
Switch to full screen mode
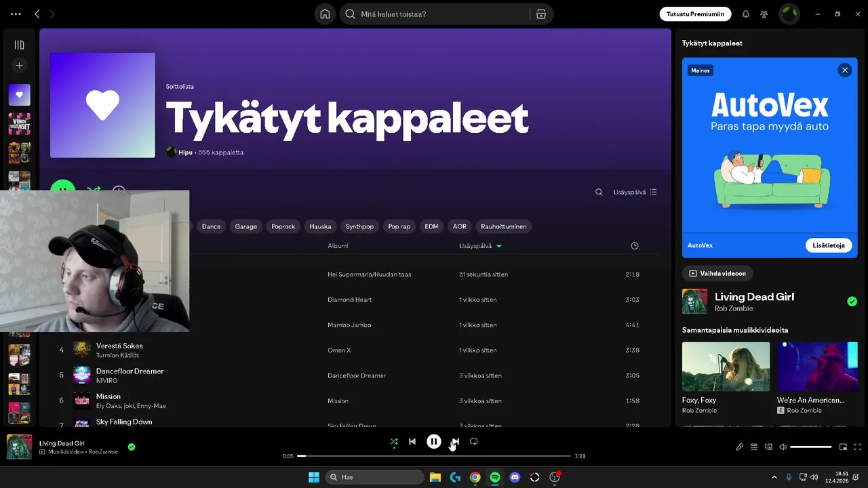tap(858, 447)
